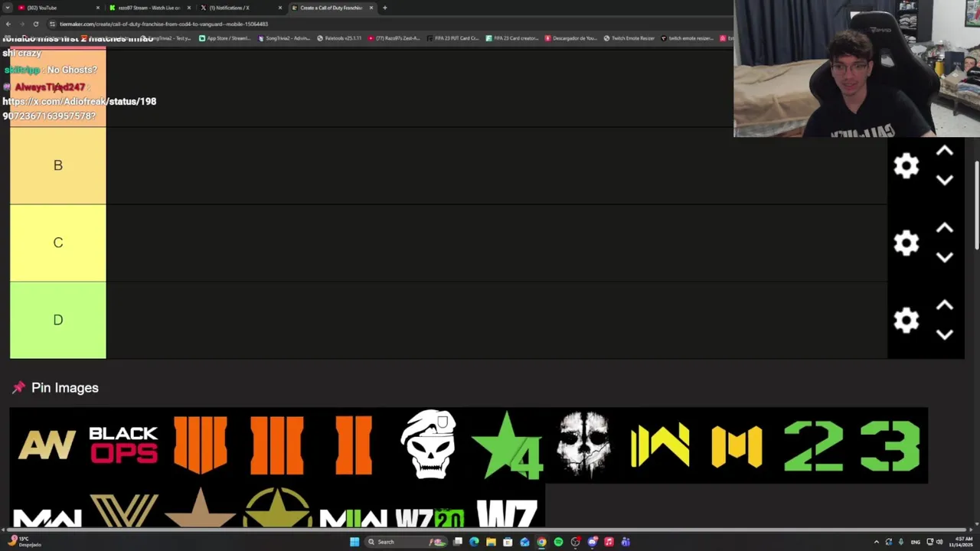
Task: Switch to the YouTube browser tab
Action: pos(57,8)
